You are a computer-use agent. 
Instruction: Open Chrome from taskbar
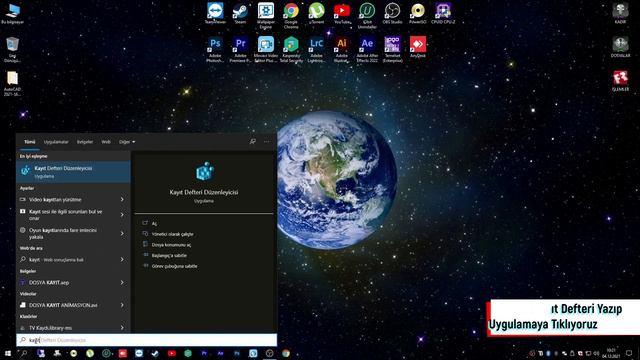pyautogui.click(x=286, y=353)
